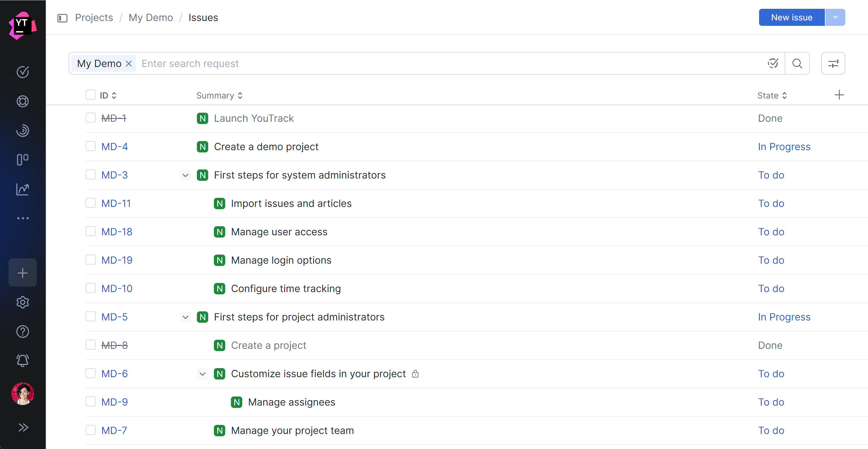Click the help question mark icon
Screen dimensions: 868x449
pos(23,332)
